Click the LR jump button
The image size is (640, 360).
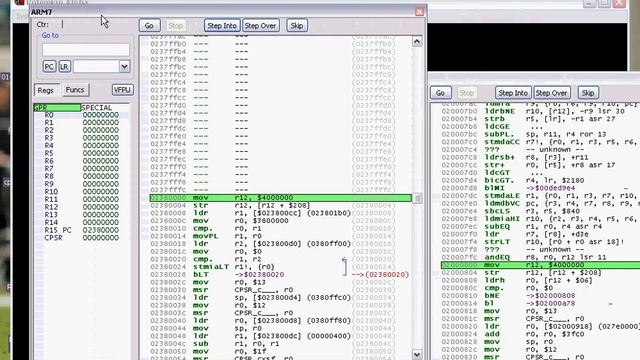pos(64,67)
